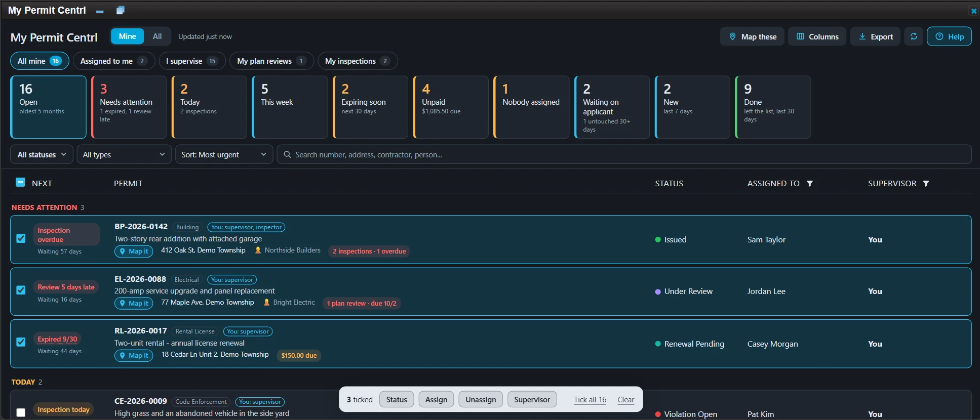Open the Columns chooser
The width and height of the screenshot is (980, 420).
(817, 36)
